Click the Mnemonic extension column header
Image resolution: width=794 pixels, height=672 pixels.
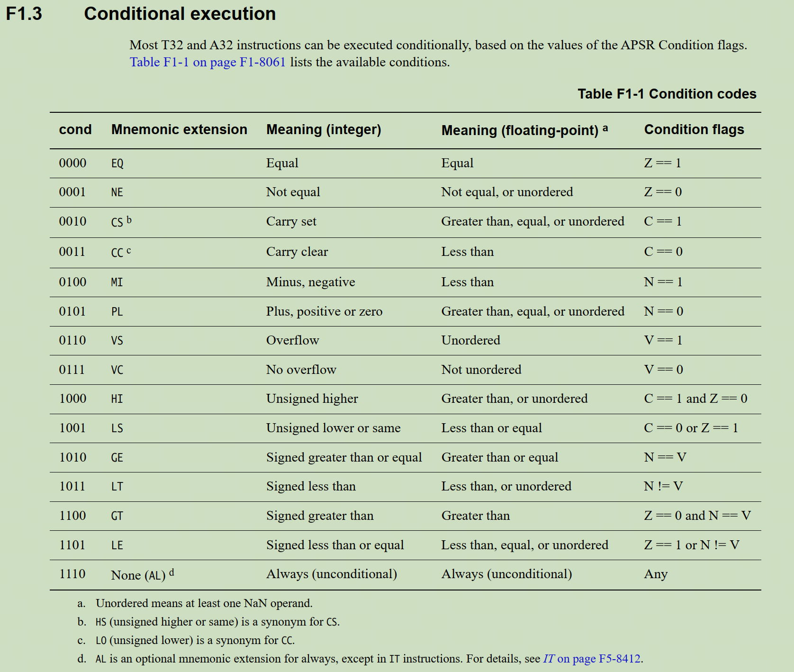pos(179,129)
